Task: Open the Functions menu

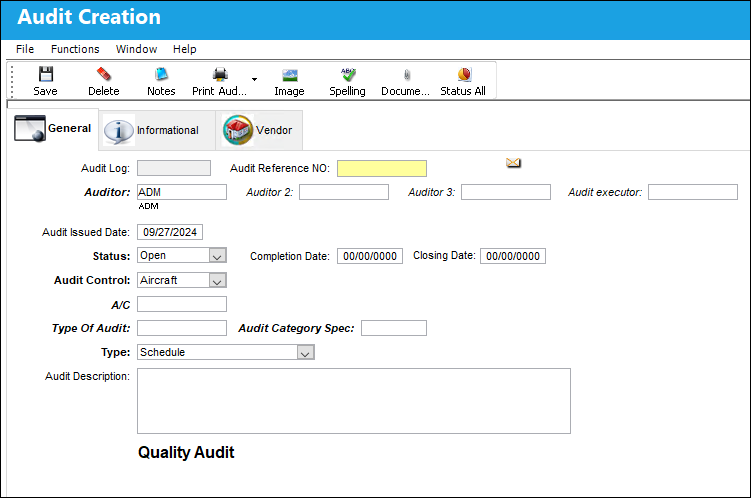Action: [75, 49]
